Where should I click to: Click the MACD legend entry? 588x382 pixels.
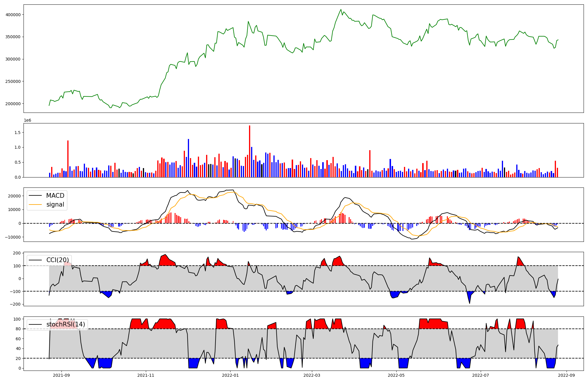tap(55, 196)
